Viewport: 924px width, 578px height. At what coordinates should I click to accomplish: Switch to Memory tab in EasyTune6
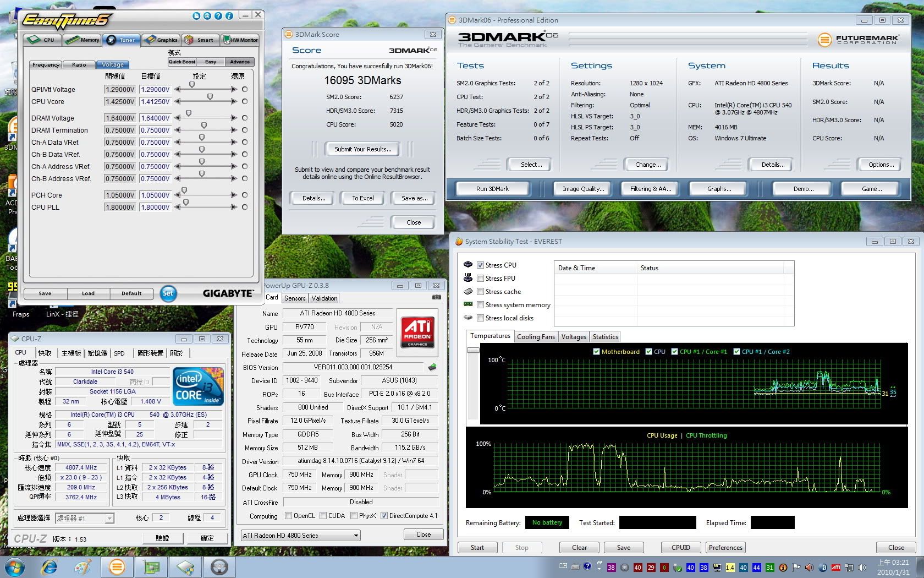(x=81, y=40)
